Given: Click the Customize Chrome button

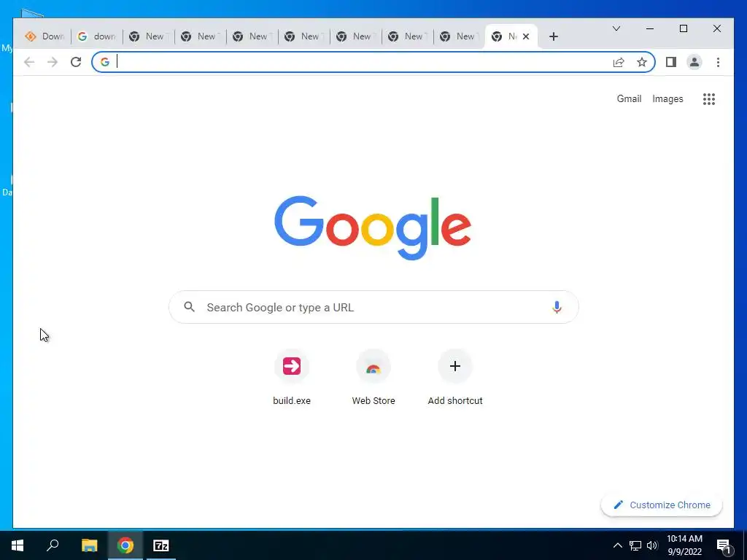Looking at the screenshot, I should point(662,505).
